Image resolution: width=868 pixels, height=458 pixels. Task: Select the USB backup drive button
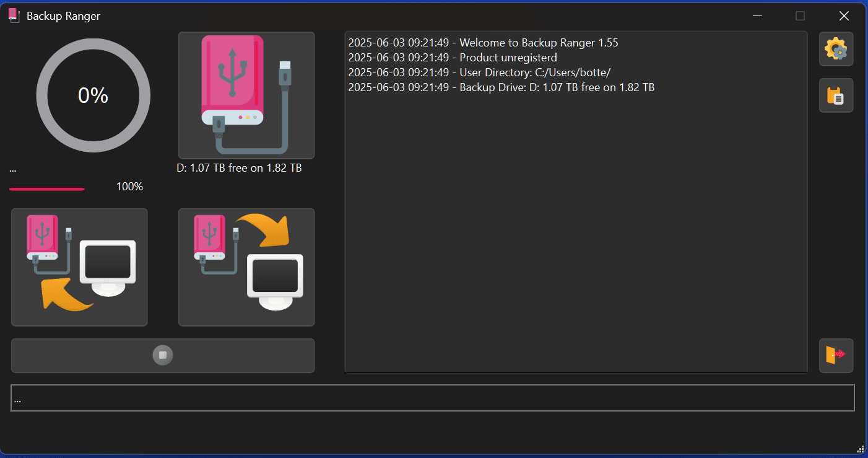tap(246, 95)
